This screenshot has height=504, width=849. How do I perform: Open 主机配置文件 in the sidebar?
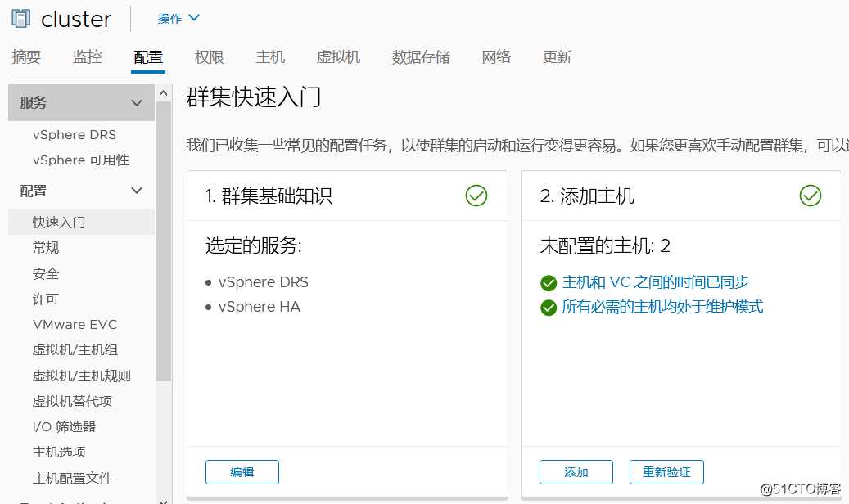click(x=72, y=478)
